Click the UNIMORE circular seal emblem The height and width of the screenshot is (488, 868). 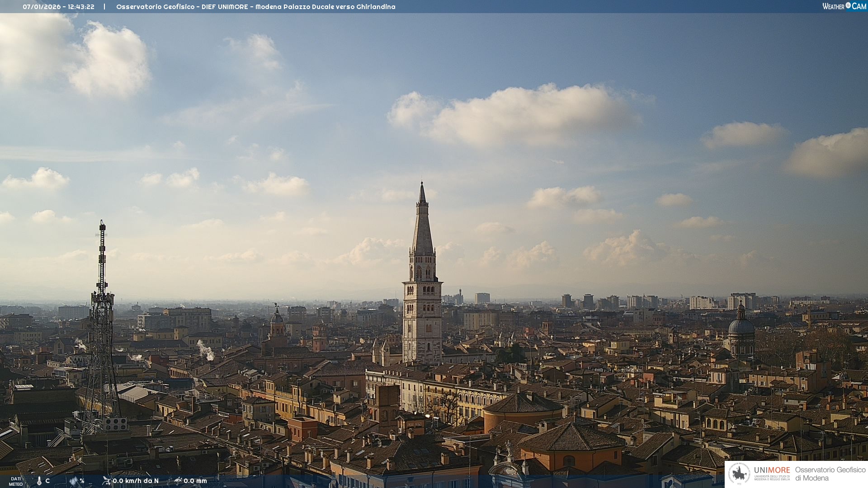tap(739, 474)
